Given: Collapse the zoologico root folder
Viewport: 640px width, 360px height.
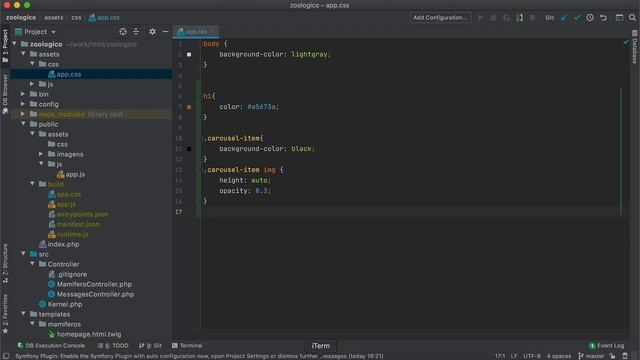Looking at the screenshot, I should (15, 44).
